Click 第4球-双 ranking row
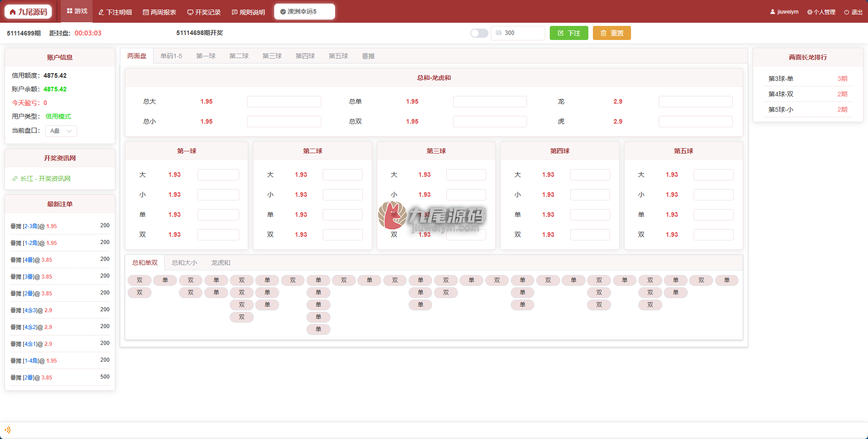868x439 pixels. (x=808, y=94)
